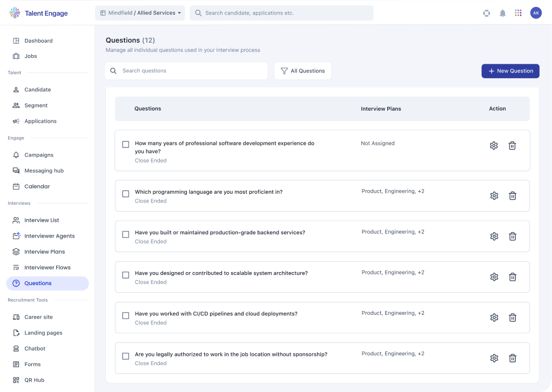Open the Dashboard sidebar item
Viewport: 552px width, 392px height.
(x=38, y=40)
